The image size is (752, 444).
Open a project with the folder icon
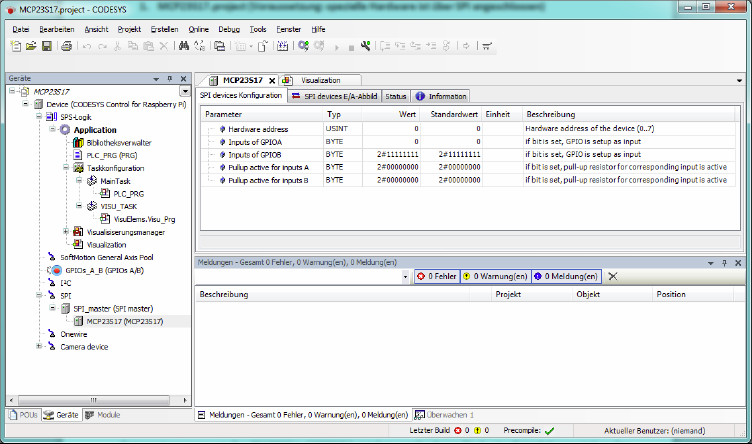31,46
